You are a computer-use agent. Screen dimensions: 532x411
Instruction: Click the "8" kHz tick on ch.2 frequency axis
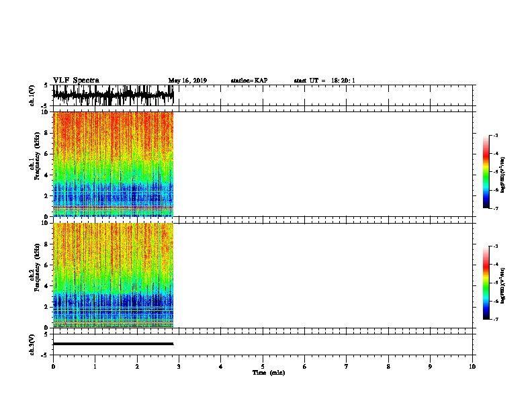[46, 244]
